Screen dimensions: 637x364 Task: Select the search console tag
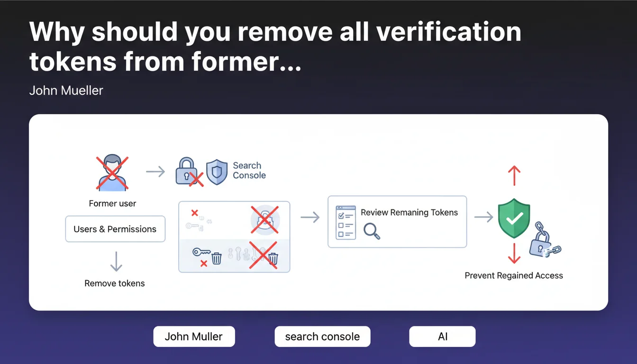pyautogui.click(x=322, y=337)
